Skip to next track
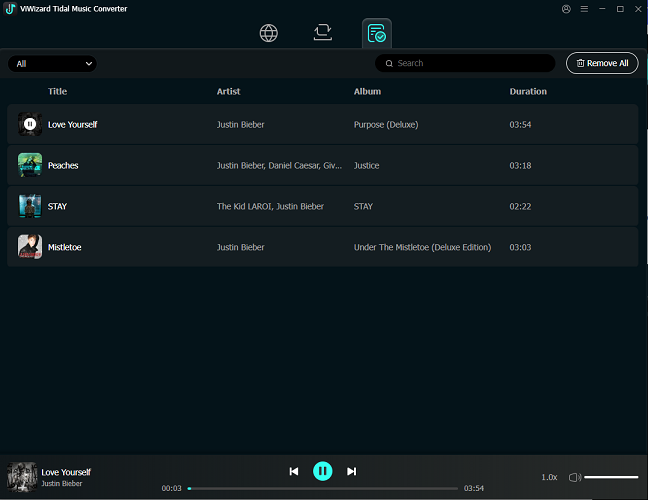The image size is (648, 500). (x=351, y=471)
